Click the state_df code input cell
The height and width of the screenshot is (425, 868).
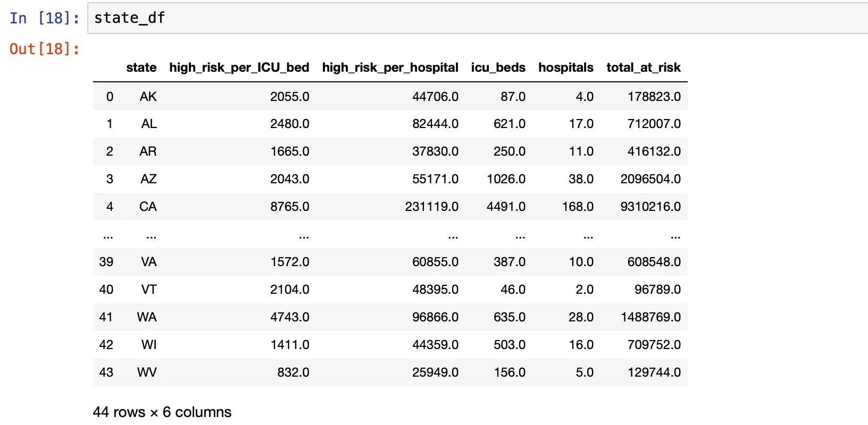[x=479, y=18]
